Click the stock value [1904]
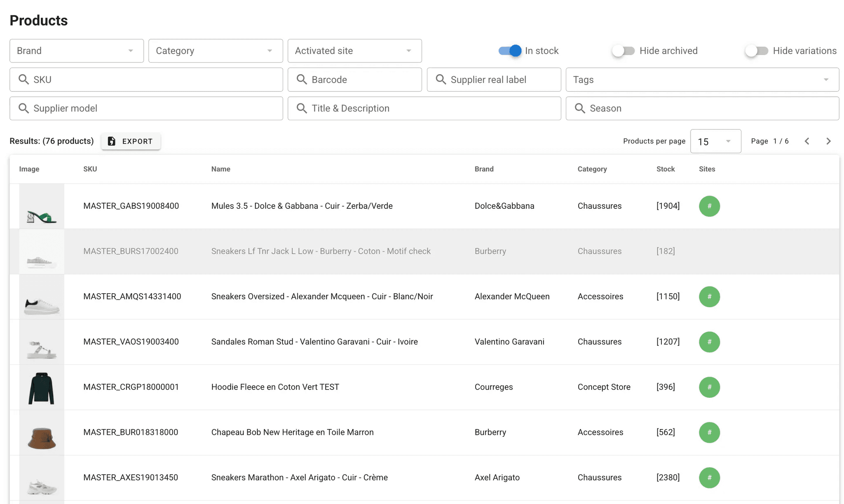This screenshot has width=844, height=504. [668, 206]
